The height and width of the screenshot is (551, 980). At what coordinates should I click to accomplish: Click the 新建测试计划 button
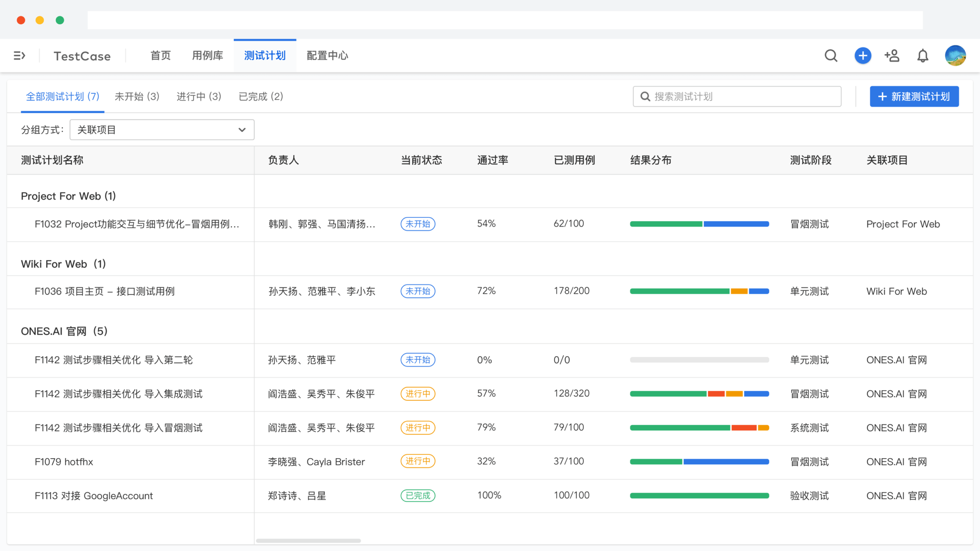[x=914, y=97]
